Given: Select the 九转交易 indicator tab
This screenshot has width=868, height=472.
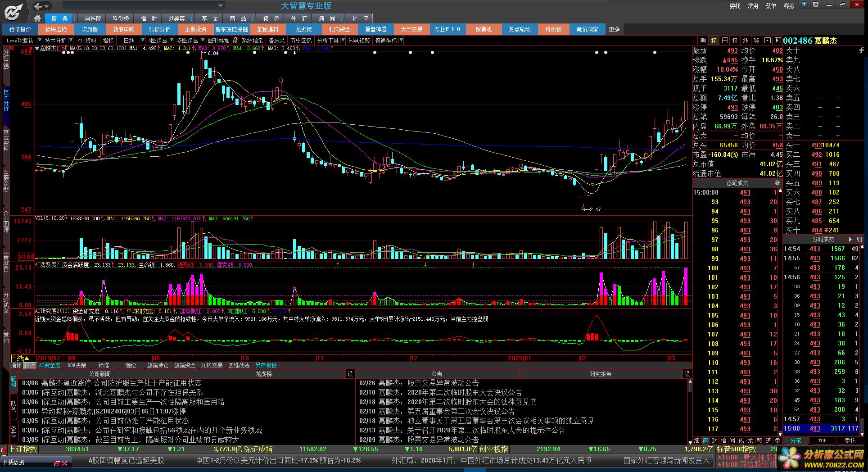Looking at the screenshot, I should pyautogui.click(x=212, y=366).
